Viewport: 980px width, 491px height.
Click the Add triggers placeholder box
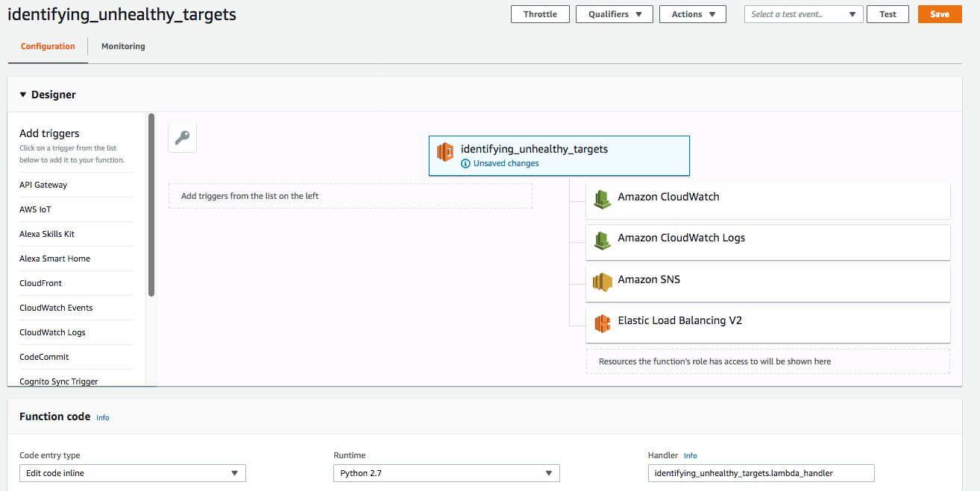tap(351, 196)
